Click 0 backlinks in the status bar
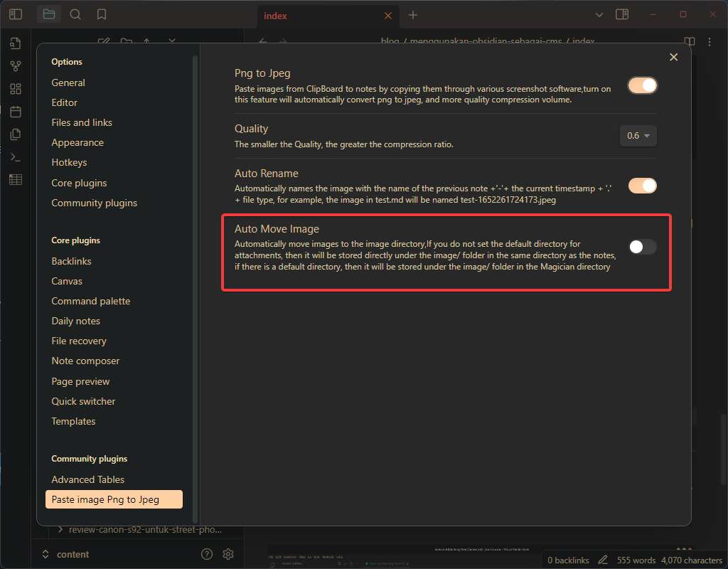 pyautogui.click(x=569, y=560)
